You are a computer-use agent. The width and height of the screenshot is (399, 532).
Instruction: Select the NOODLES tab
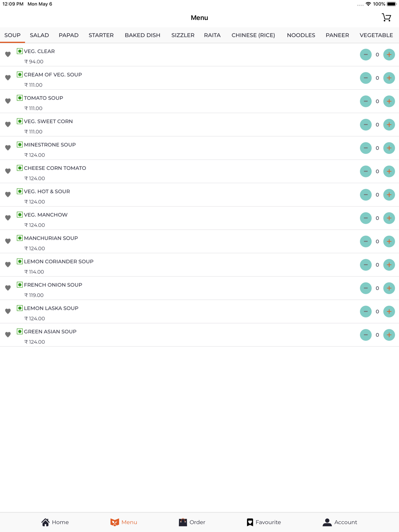pyautogui.click(x=301, y=35)
